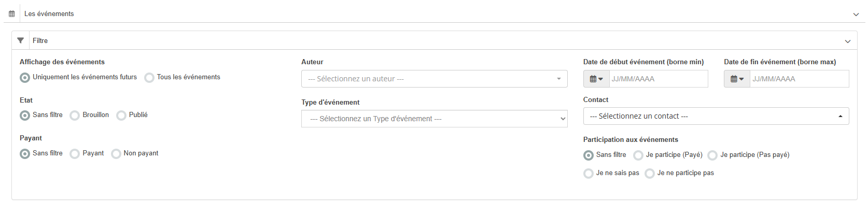
Task: Select the Payant radio button
Action: tap(75, 154)
